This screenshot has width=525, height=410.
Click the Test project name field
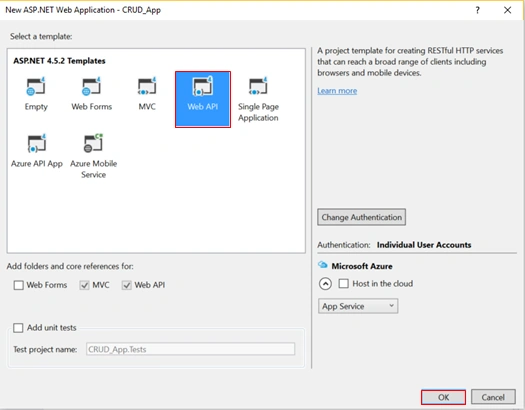coord(191,349)
